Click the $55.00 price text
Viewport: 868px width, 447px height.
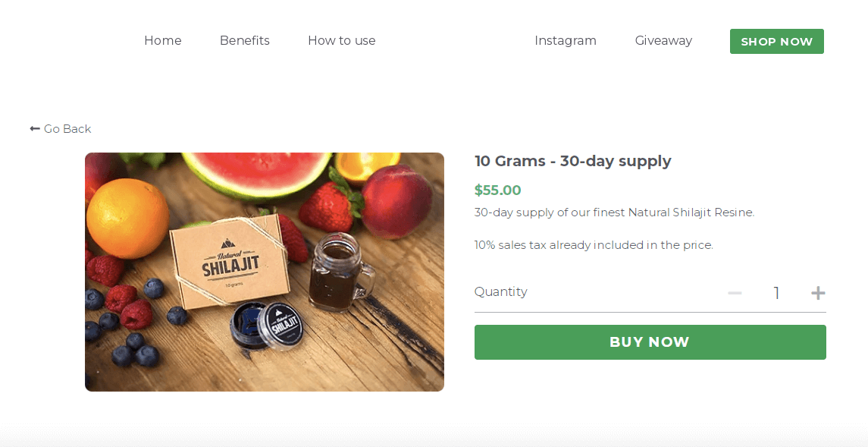point(497,190)
